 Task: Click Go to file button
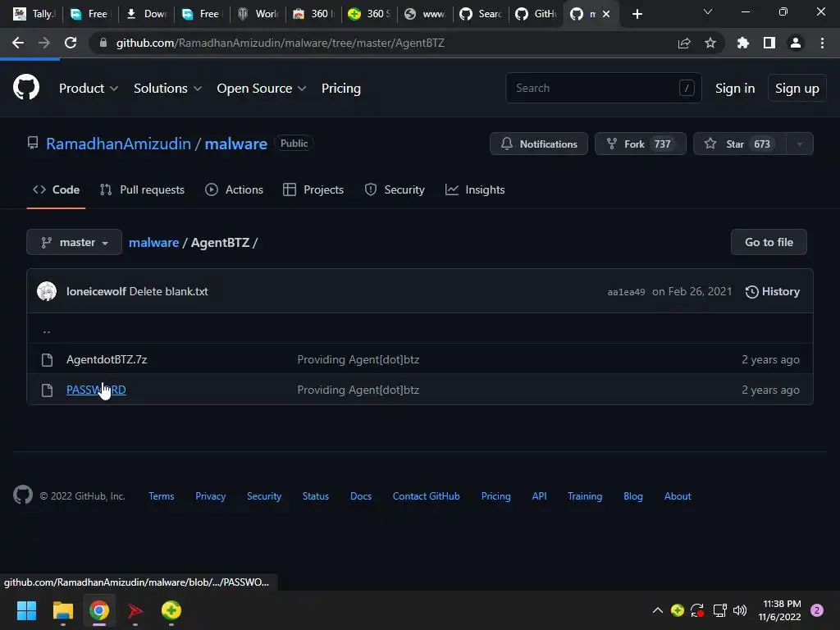click(769, 242)
